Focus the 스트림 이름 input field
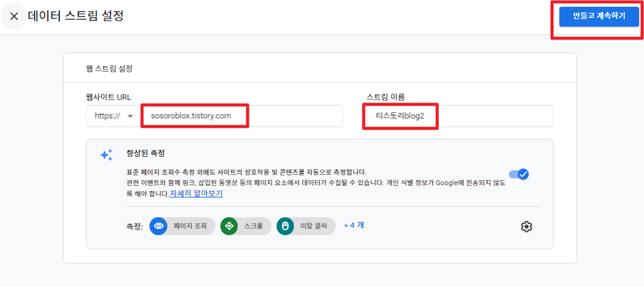644x287 pixels. 459,116
